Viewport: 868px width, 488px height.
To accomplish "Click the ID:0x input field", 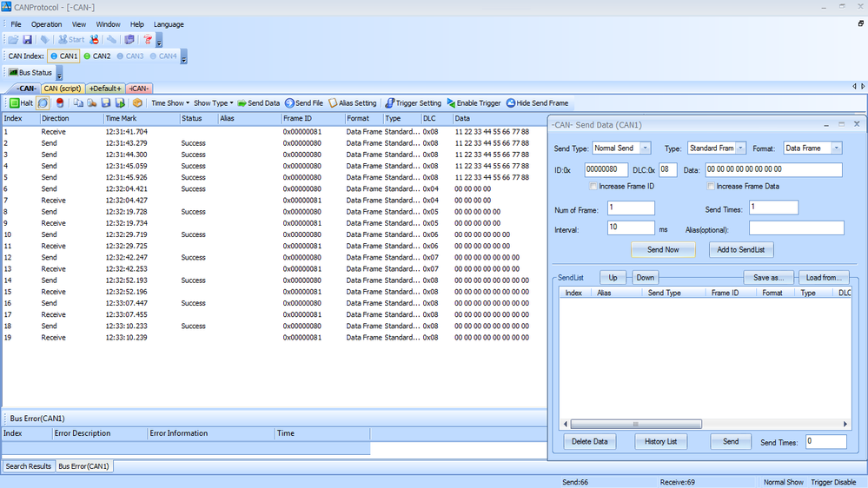I will pyautogui.click(x=606, y=169).
